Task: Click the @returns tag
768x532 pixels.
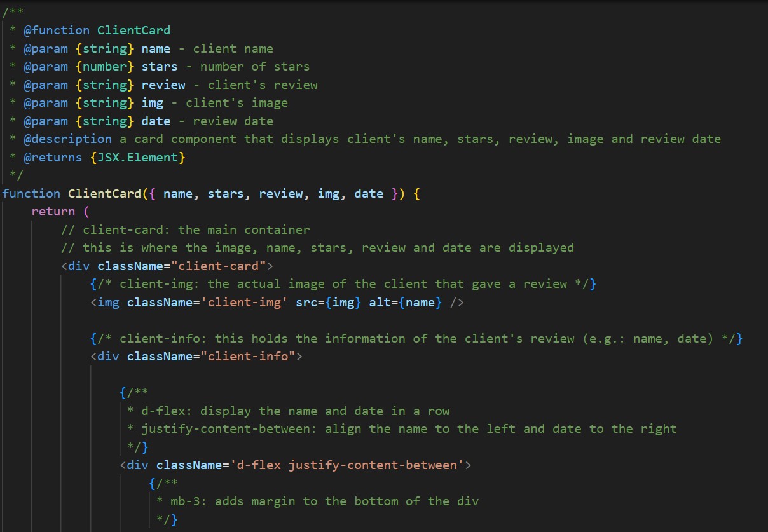Action: (x=53, y=157)
